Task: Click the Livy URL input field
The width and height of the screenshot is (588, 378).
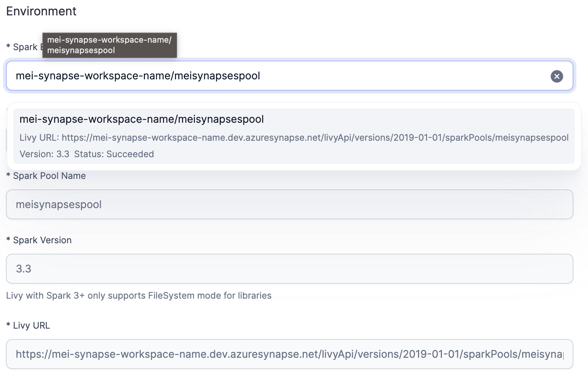Action: click(x=290, y=354)
